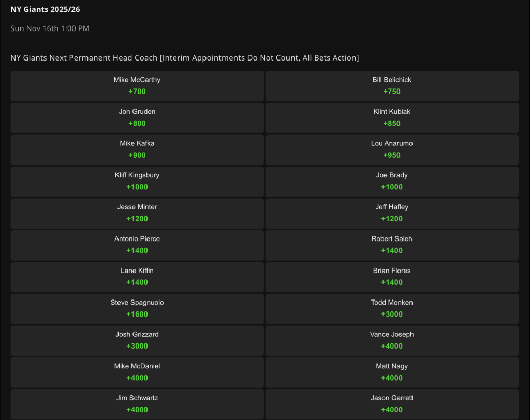Click Mike Kafka +900 wager
The image size is (530, 420).
tap(137, 149)
